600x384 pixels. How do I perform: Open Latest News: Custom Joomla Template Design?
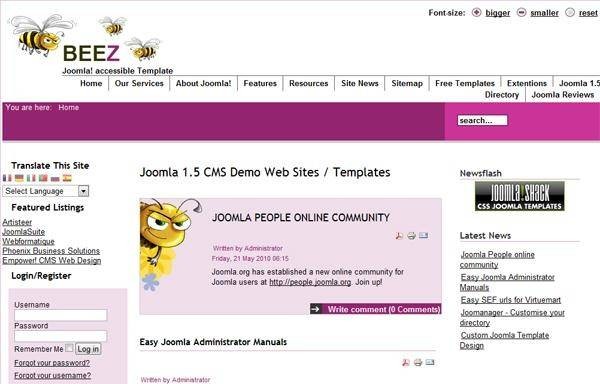(x=505, y=340)
